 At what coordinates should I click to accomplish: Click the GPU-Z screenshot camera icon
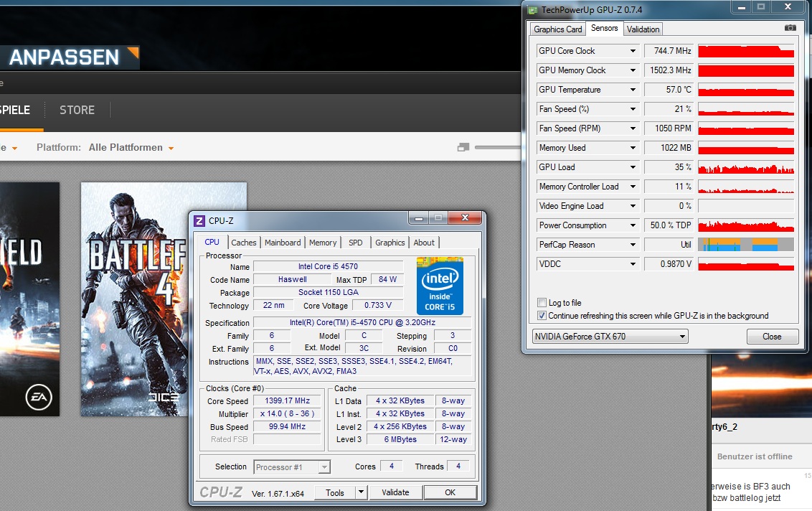pos(790,27)
